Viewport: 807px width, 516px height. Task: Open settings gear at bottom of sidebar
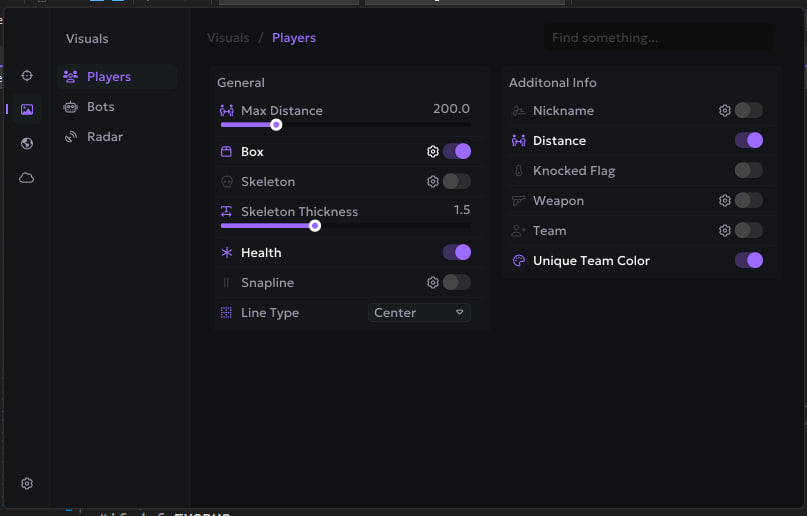point(27,483)
